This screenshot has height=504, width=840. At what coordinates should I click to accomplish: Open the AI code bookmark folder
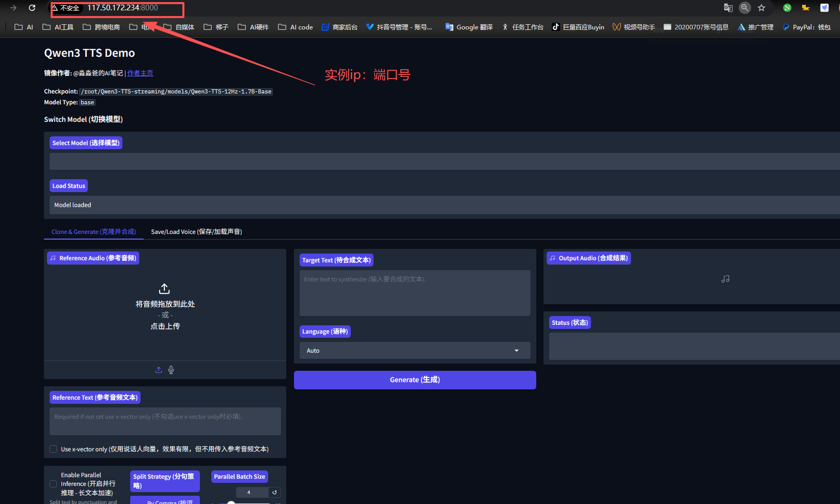[x=295, y=27]
